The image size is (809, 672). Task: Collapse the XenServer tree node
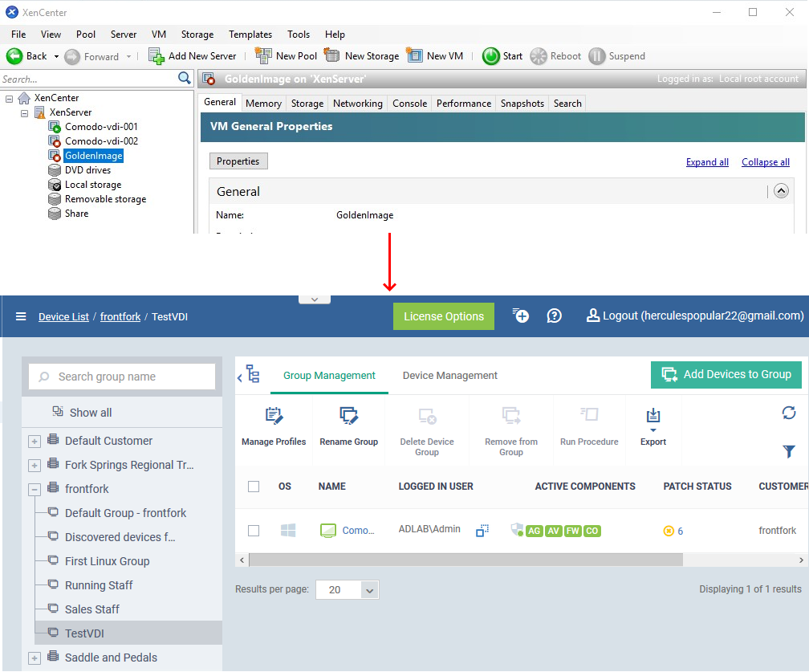[x=24, y=112]
